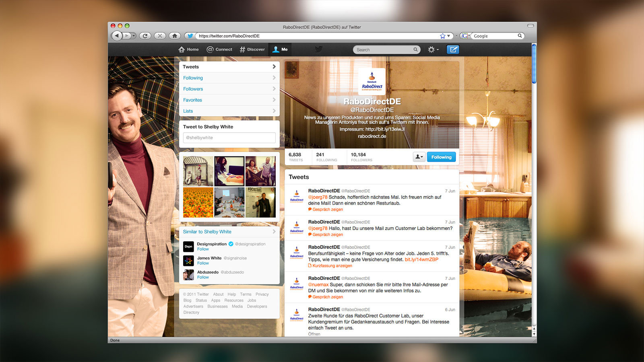Image resolution: width=644 pixels, height=362 pixels.
Task: Click the search magnifier in Twitter search
Action: [415, 49]
